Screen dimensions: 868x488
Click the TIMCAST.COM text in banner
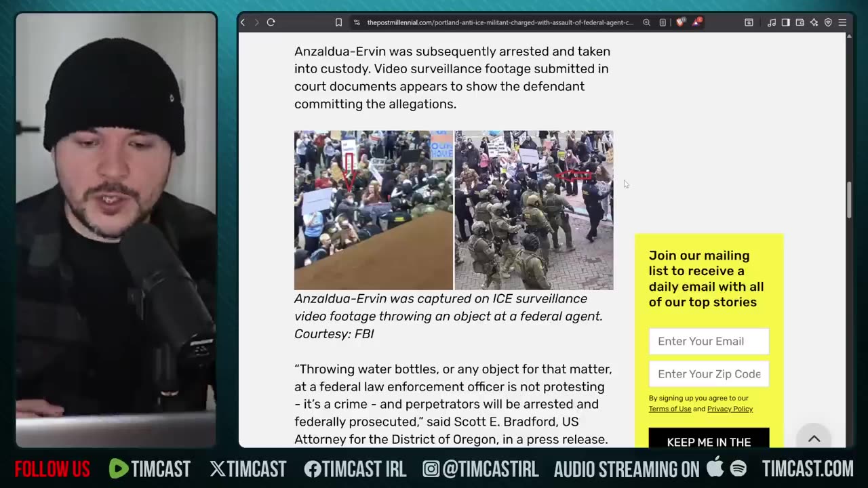(808, 468)
